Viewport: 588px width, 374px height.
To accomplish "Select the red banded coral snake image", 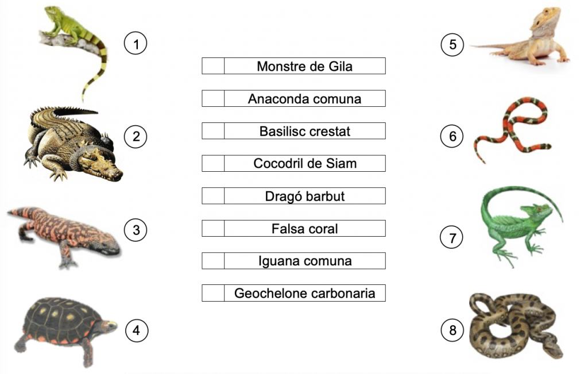I will coord(512,129).
